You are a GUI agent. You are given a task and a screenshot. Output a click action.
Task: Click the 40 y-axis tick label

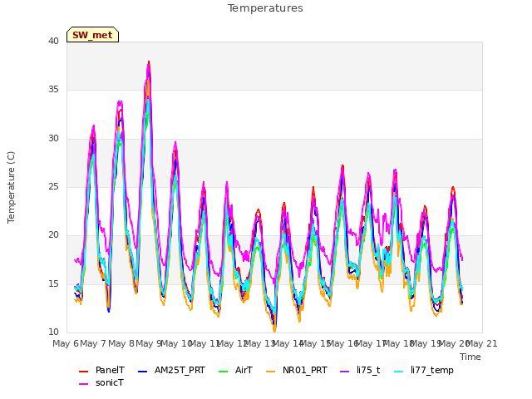tap(53, 41)
